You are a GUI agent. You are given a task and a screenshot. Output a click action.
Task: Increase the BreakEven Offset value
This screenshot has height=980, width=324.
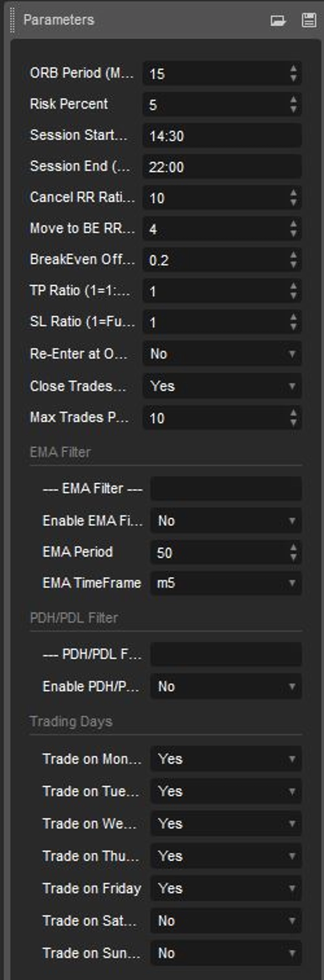293,255
